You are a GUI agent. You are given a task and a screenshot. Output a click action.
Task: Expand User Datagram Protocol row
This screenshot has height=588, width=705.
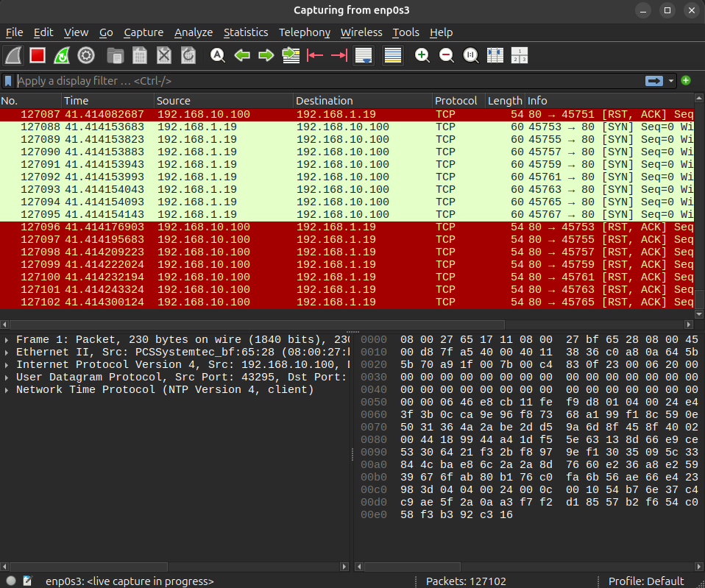7,378
